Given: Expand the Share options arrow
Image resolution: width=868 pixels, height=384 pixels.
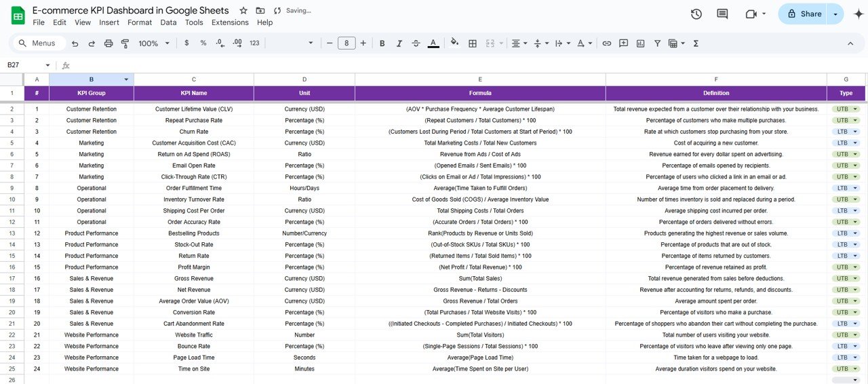Looking at the screenshot, I should [x=835, y=14].
